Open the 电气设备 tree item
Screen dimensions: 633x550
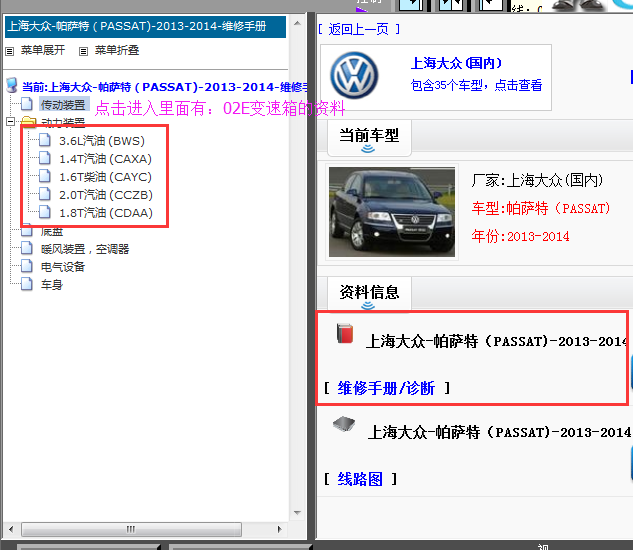[63, 267]
